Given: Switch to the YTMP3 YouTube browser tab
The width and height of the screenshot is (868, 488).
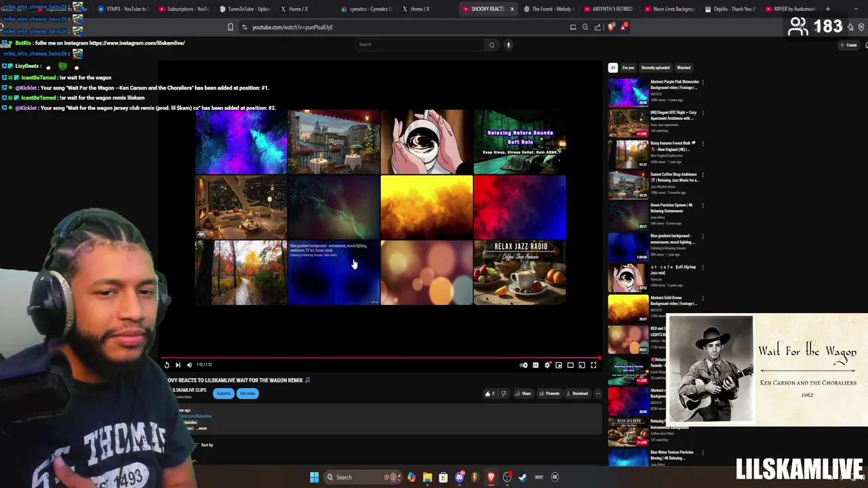Looking at the screenshot, I should coord(123,9).
